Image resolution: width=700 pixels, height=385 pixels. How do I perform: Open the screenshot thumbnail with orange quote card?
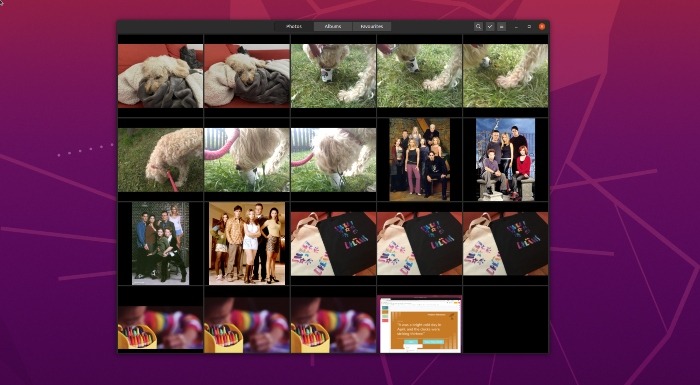420,324
